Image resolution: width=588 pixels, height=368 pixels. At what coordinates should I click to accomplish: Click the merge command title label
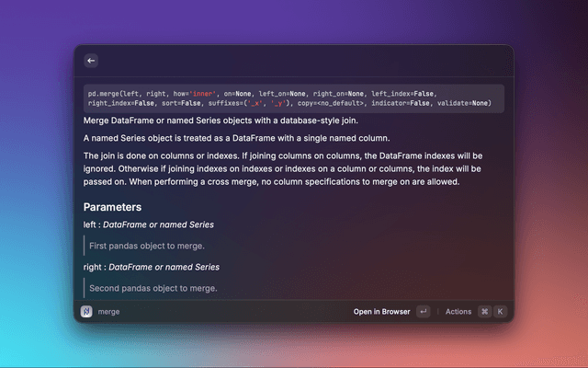(108, 312)
